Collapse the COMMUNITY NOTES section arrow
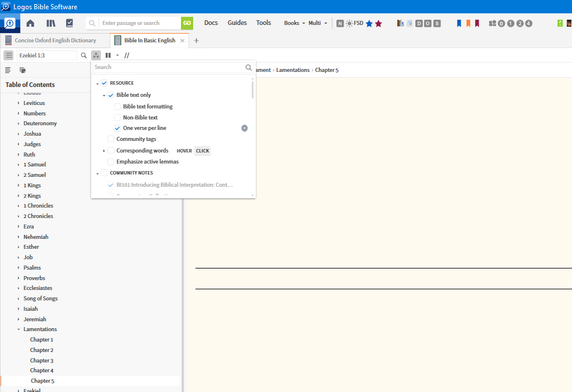The image size is (572, 392). (x=97, y=173)
